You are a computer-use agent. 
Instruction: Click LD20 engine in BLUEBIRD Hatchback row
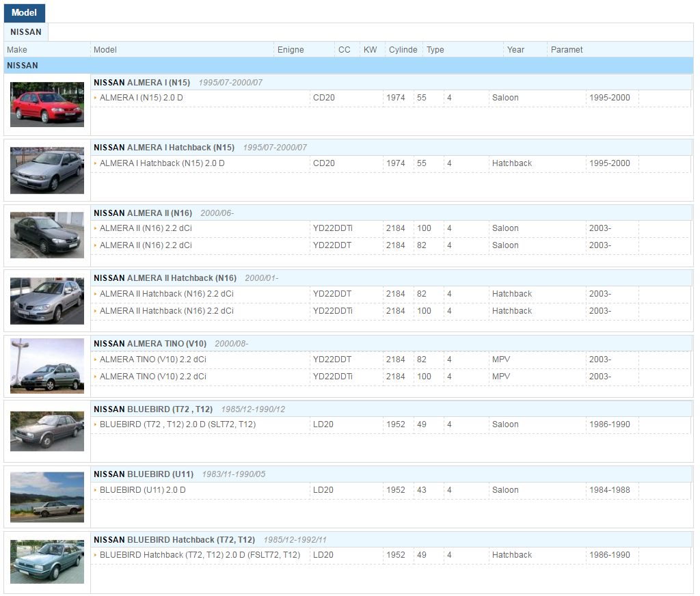(x=323, y=555)
